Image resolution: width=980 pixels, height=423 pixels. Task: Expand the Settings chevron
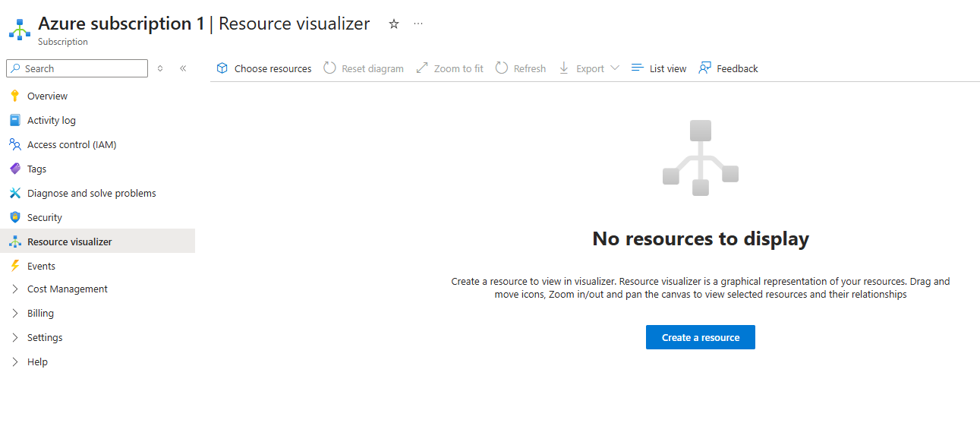(x=15, y=337)
